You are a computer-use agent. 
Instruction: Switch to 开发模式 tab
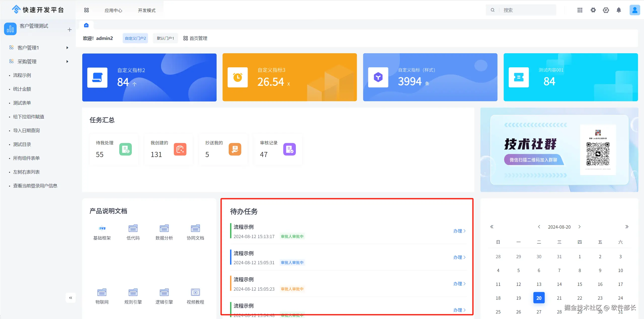pos(147,10)
